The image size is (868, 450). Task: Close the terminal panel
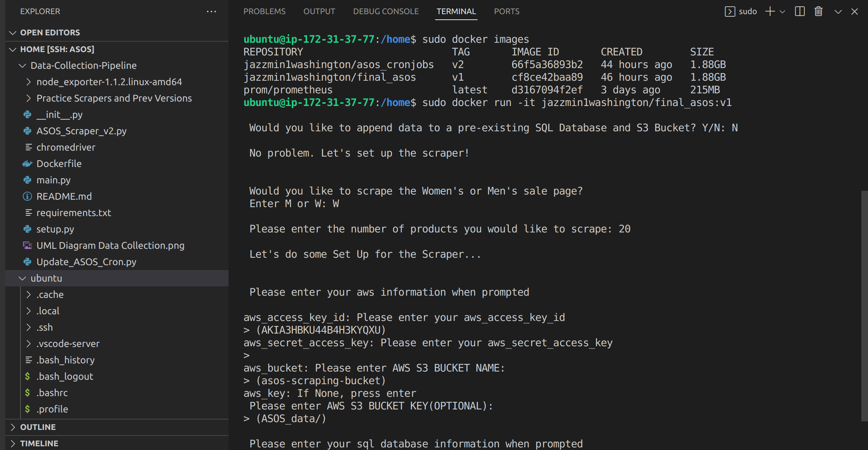click(855, 12)
